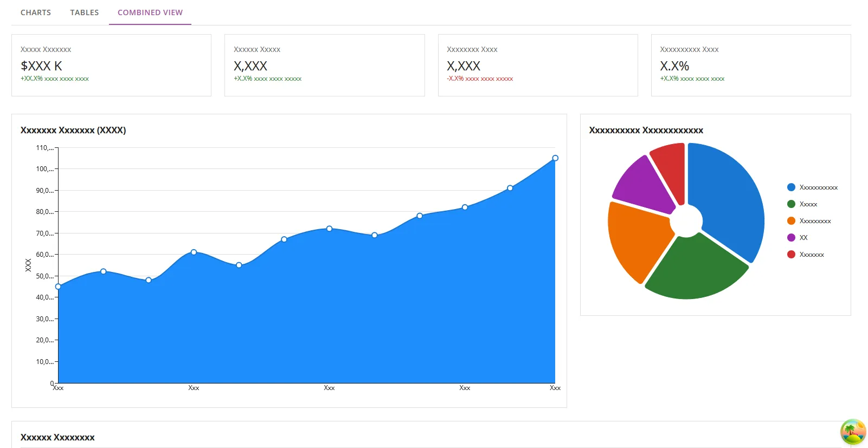Toggle the blue legend marker circle
Screen dimensions: 868x448
click(791, 187)
